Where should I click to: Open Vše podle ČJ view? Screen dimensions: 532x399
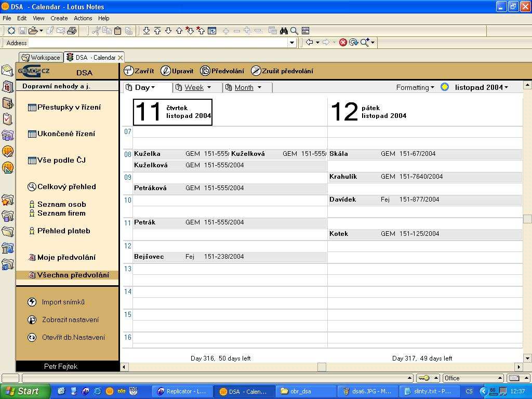57,160
